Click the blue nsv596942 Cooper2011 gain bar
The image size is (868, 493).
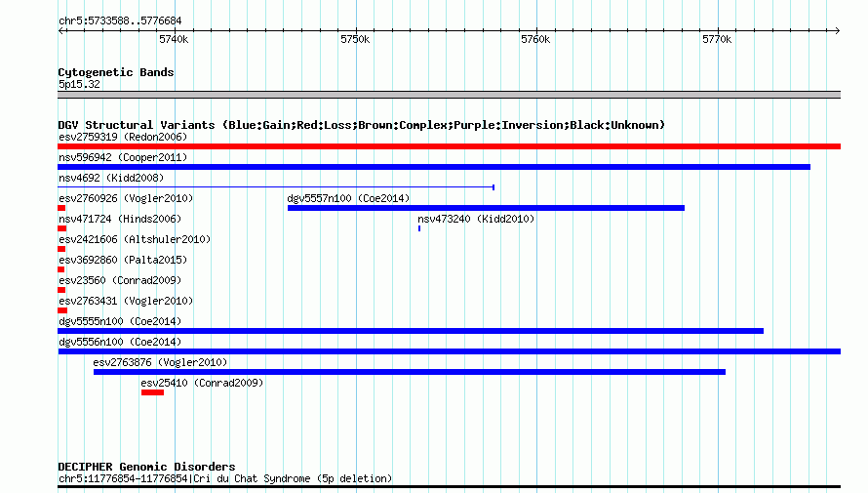tap(434, 167)
